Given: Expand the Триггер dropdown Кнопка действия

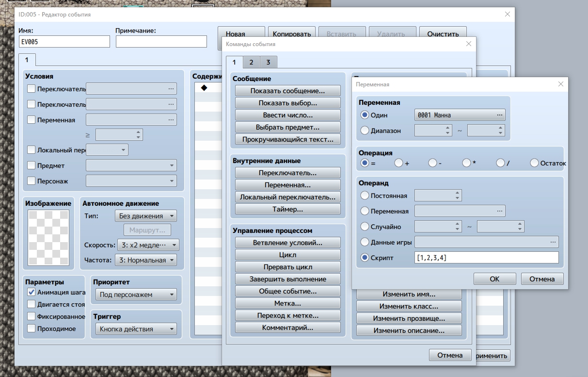Looking at the screenshot, I should 136,329.
